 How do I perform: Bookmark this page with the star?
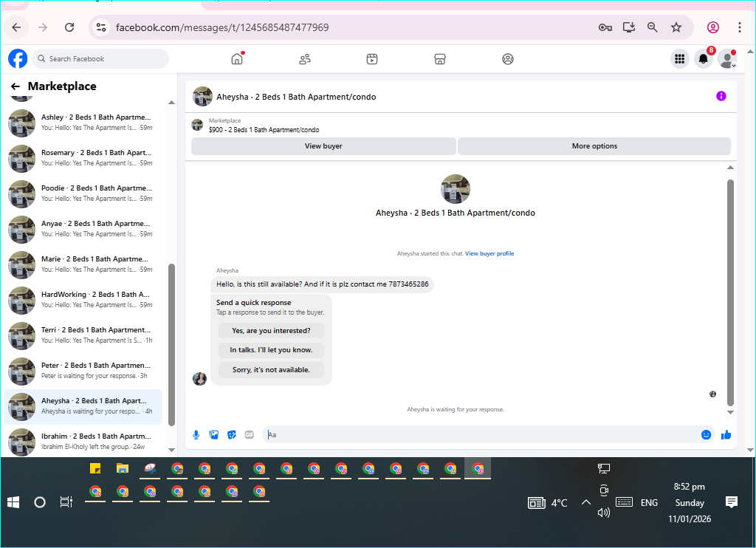tap(676, 27)
